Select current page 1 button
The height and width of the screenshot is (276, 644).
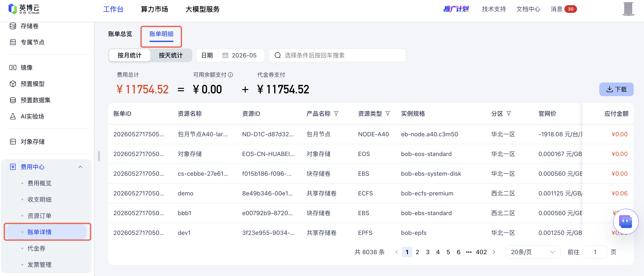coord(407,252)
